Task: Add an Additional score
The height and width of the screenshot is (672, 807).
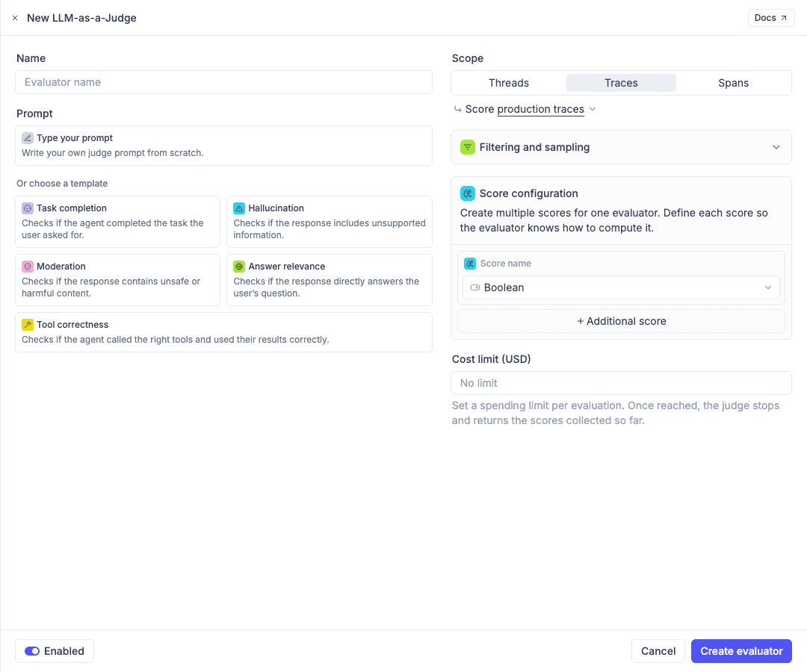Action: [621, 321]
